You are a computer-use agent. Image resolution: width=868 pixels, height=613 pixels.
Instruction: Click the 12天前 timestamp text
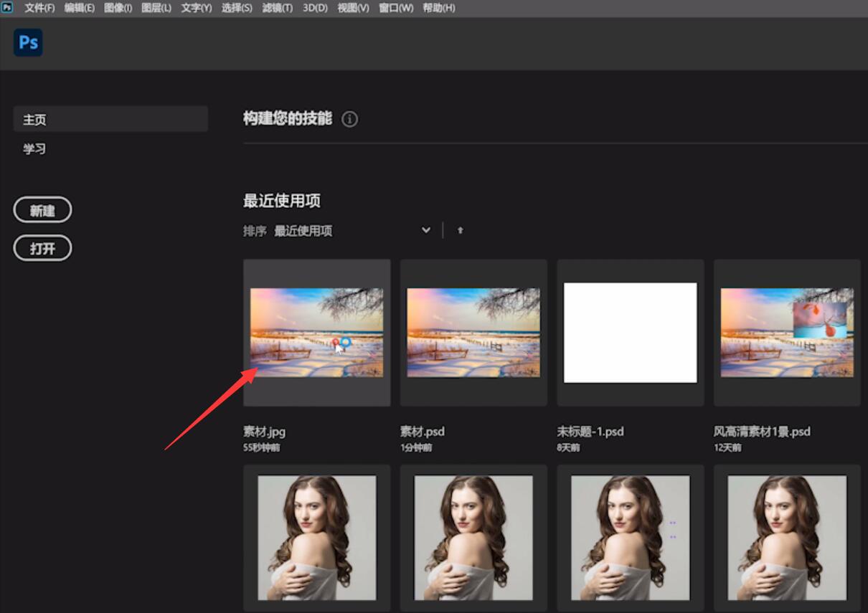tap(728, 447)
